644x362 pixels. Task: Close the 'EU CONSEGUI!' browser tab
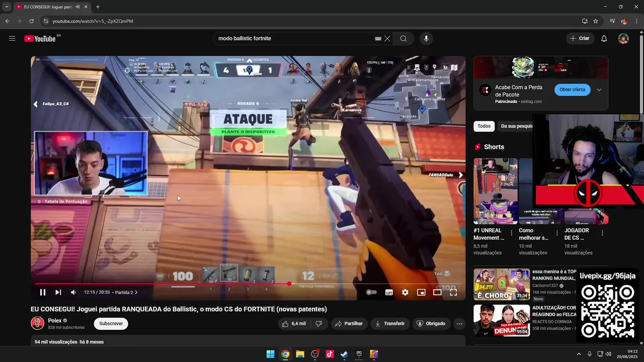[86, 7]
